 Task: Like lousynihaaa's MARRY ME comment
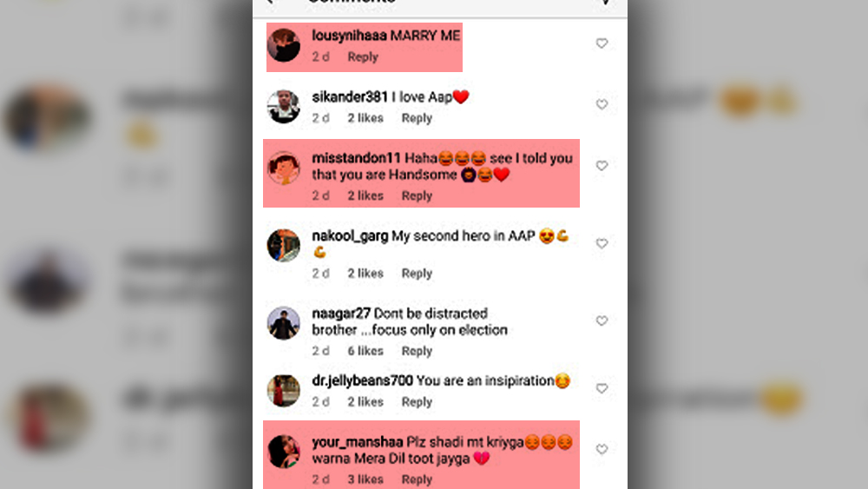(x=602, y=43)
